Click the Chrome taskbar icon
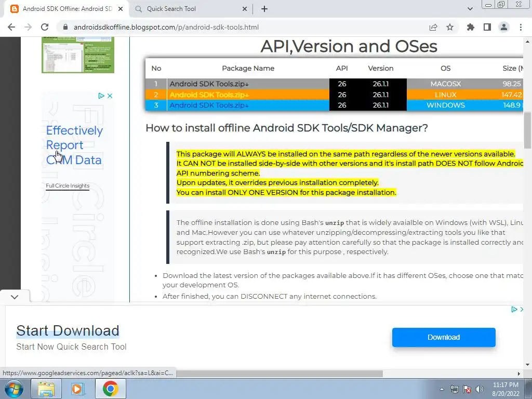This screenshot has width=532, height=399. pyautogui.click(x=110, y=389)
